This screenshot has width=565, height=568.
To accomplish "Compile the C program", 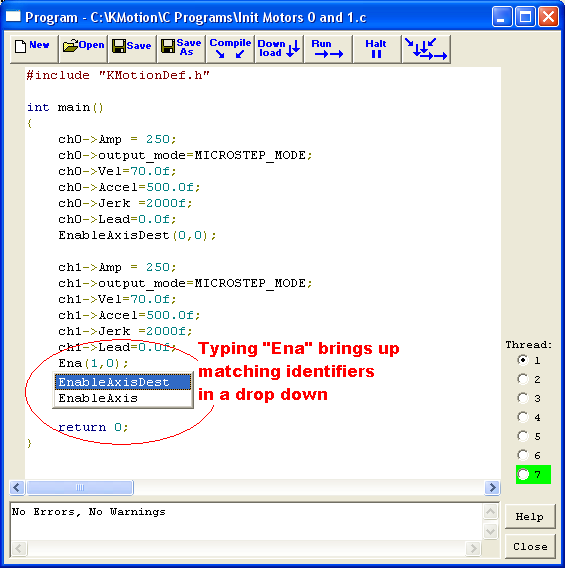I will click(230, 49).
